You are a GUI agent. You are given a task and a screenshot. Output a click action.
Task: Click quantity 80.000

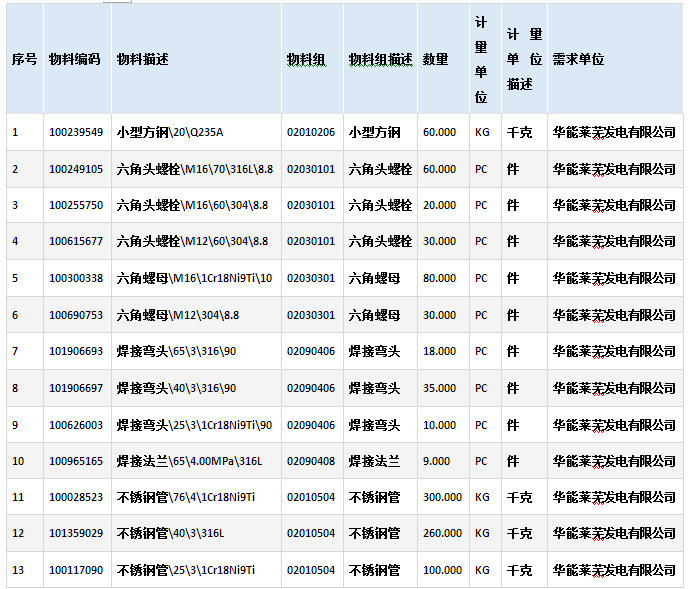(439, 278)
